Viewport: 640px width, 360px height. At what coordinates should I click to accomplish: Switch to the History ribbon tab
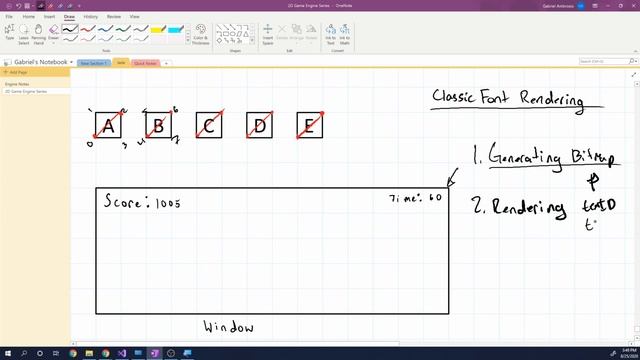coord(91,17)
